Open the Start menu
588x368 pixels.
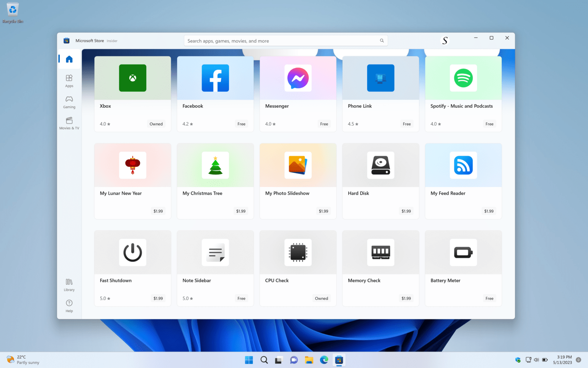(x=249, y=360)
